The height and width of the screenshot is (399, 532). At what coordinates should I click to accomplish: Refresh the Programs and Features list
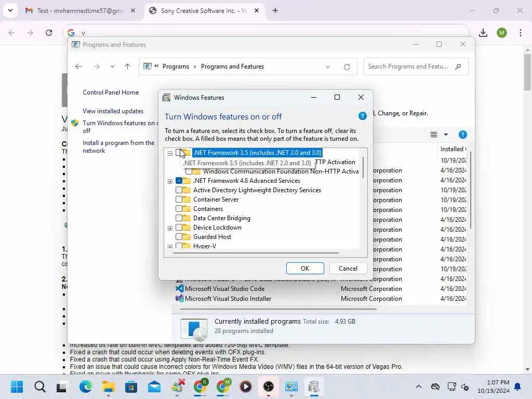[x=347, y=67]
